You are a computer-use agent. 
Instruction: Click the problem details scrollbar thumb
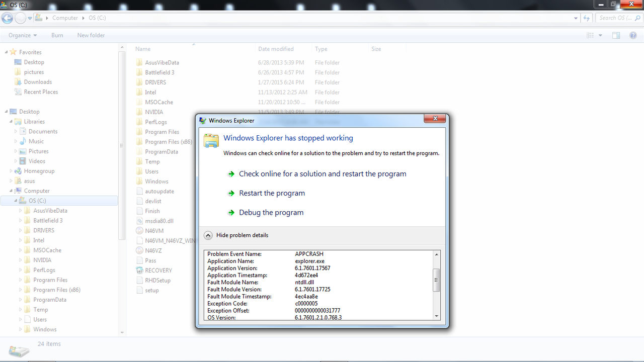point(436,280)
